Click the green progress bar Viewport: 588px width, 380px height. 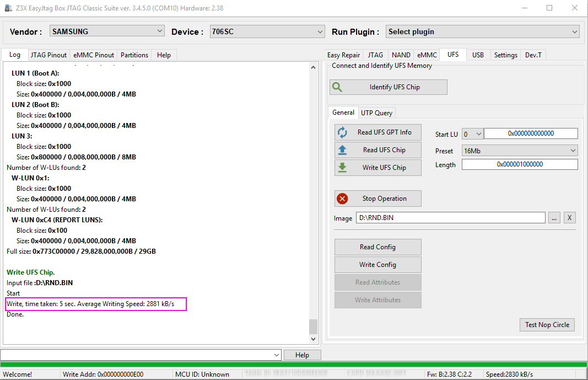(x=294, y=365)
